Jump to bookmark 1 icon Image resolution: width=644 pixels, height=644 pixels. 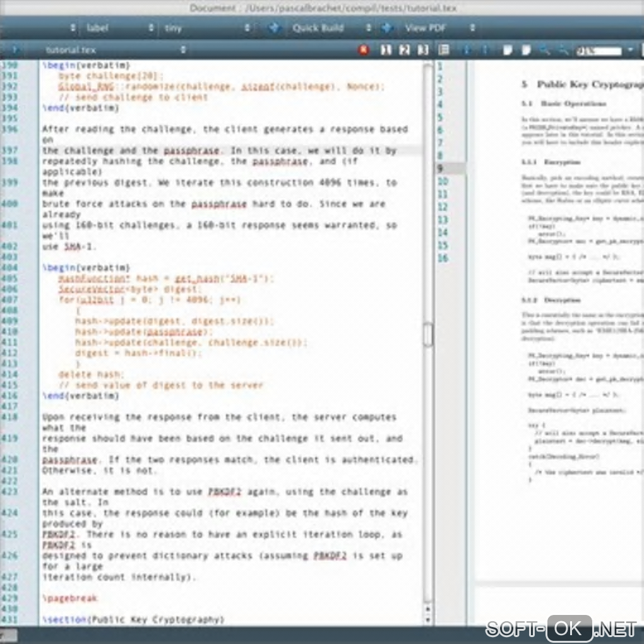coord(385,50)
